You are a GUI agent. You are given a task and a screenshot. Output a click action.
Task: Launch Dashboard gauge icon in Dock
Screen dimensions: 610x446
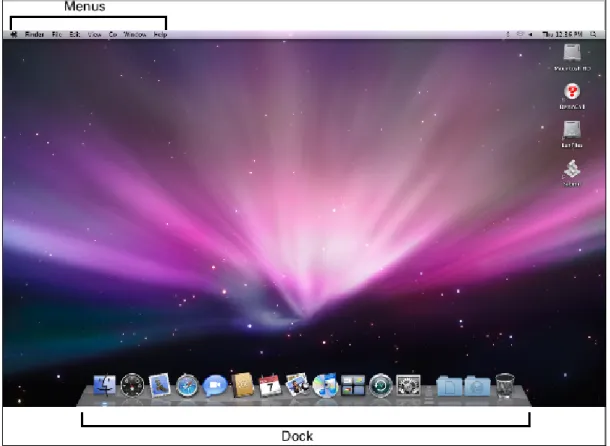132,385
